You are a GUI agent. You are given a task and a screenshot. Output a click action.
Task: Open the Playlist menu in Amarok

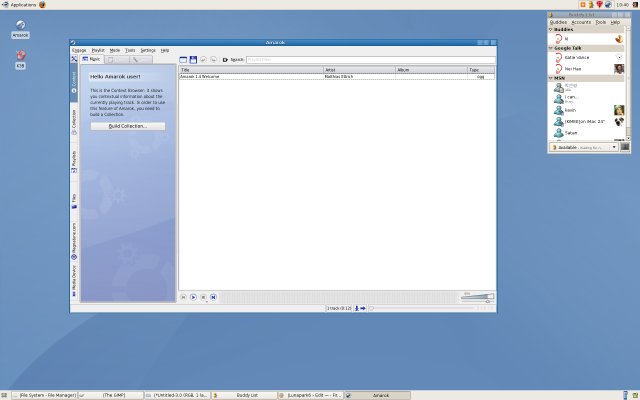coord(98,49)
